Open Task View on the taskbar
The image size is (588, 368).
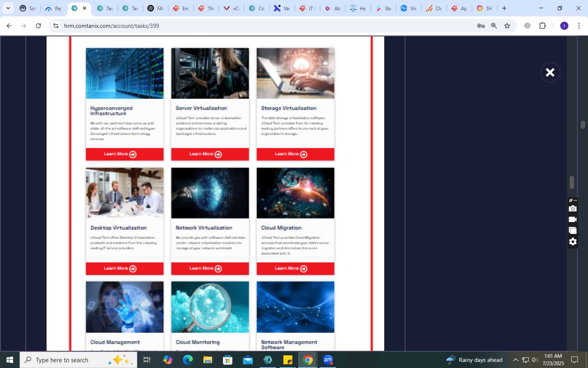tap(147, 360)
